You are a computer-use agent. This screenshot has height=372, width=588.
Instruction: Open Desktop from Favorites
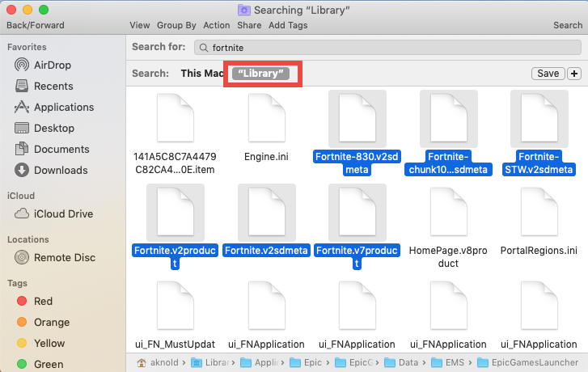[x=44, y=128]
